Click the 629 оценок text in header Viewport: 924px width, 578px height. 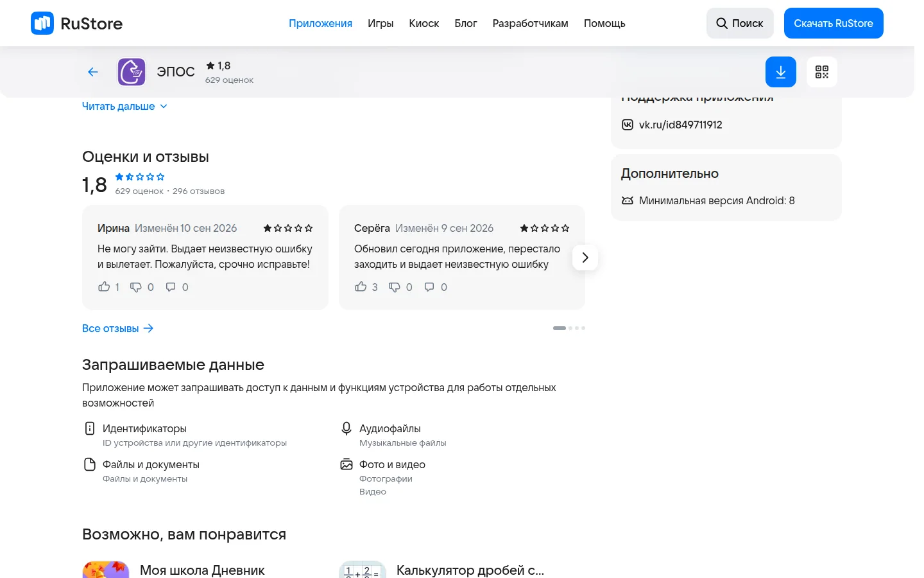tap(229, 80)
